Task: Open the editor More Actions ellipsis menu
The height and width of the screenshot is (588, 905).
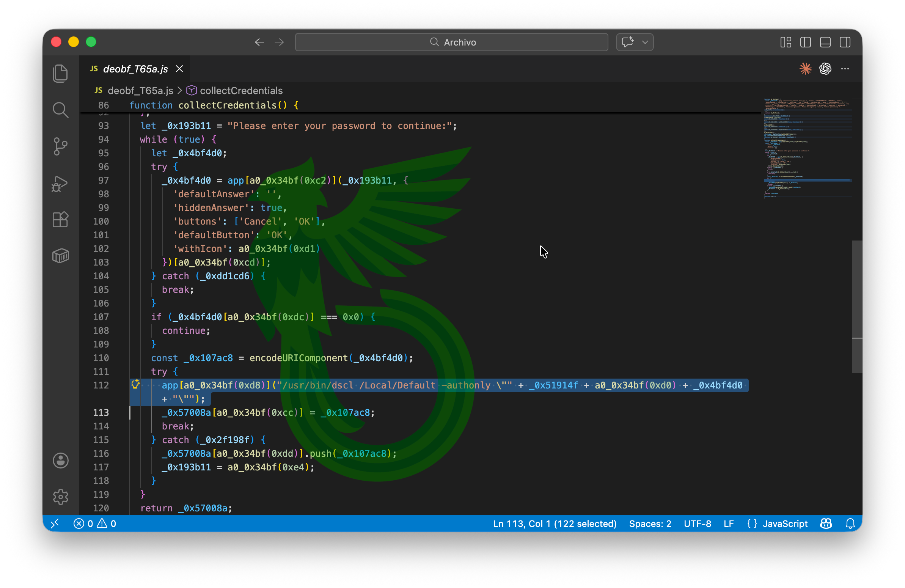Action: [845, 69]
